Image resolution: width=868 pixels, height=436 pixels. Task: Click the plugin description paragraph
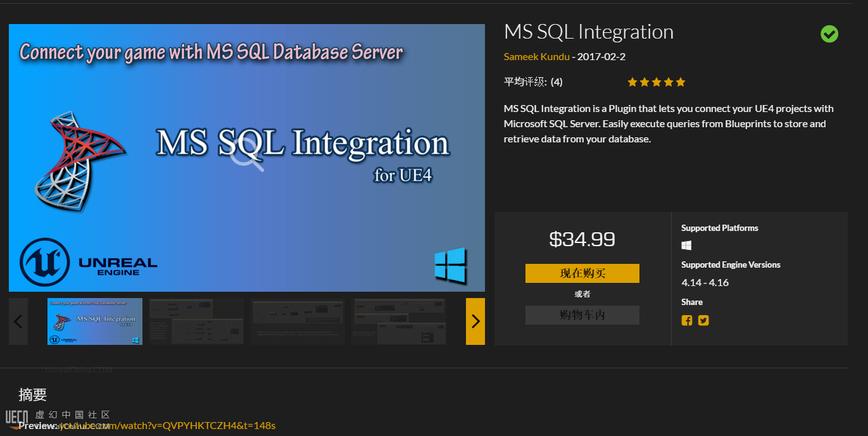669,124
